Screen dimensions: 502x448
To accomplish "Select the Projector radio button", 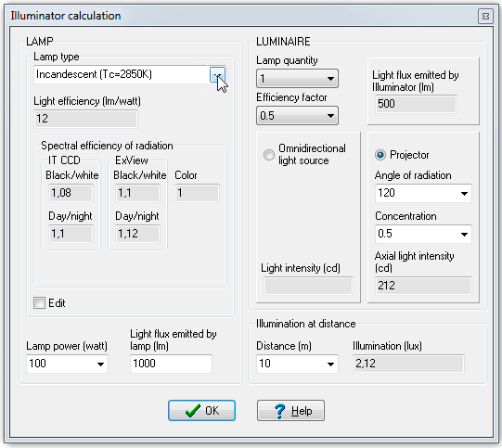I will pos(380,155).
